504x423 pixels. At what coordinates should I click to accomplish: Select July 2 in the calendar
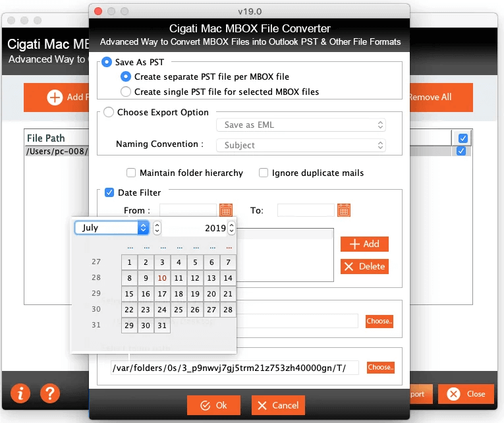[146, 262]
